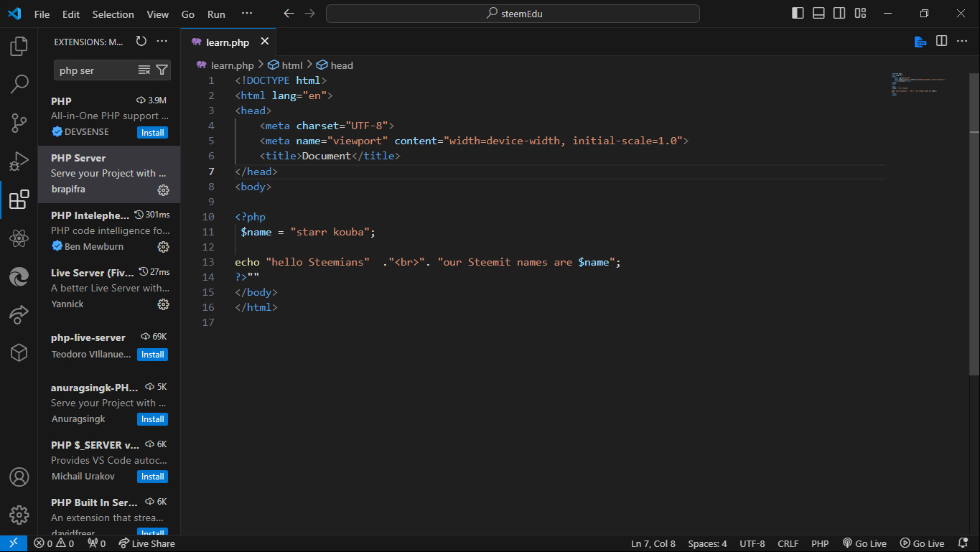Toggle the primary side bar layout
Image resolution: width=980 pixels, height=552 pixels.
click(x=798, y=14)
